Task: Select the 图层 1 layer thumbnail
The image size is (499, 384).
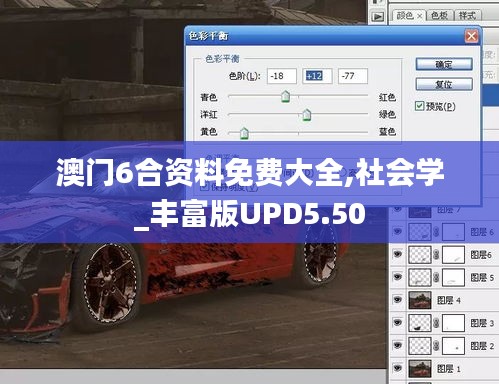Action: click(x=420, y=368)
